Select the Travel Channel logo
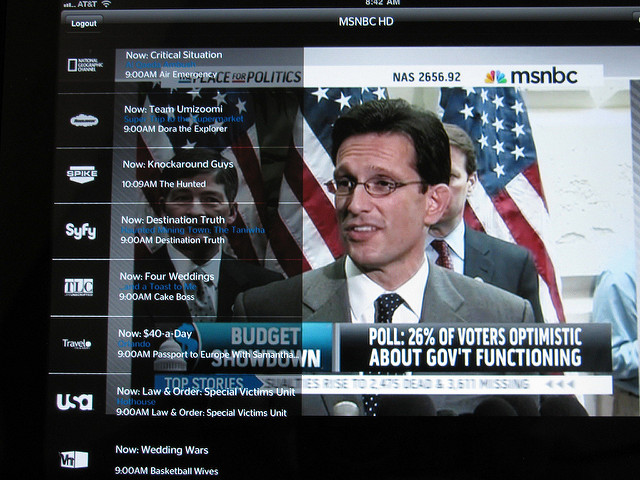This screenshot has height=480, width=640. (x=77, y=343)
